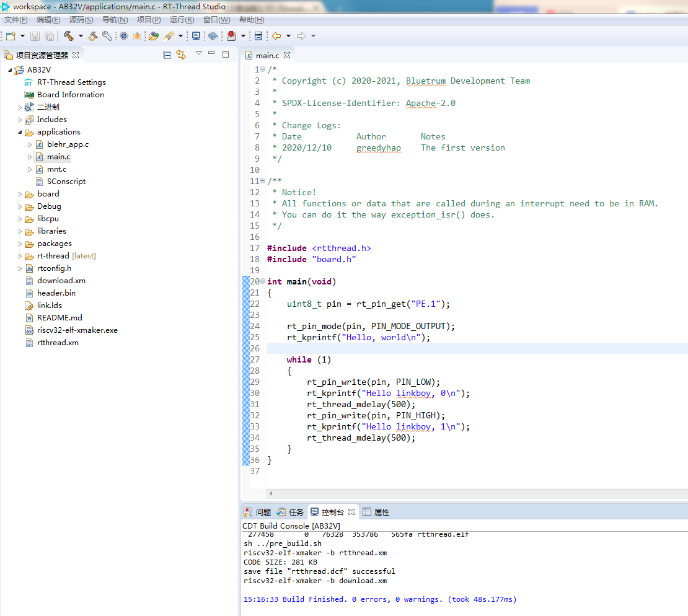Expand the libcpu folder
This screenshot has width=688, height=616.
(20, 219)
